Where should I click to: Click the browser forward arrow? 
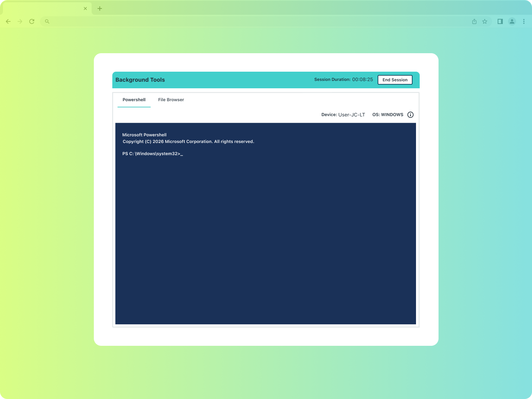(20, 21)
